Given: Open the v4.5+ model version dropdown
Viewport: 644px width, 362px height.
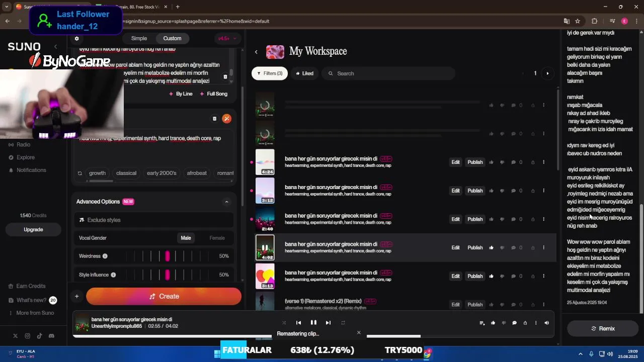Looking at the screenshot, I should [x=226, y=38].
